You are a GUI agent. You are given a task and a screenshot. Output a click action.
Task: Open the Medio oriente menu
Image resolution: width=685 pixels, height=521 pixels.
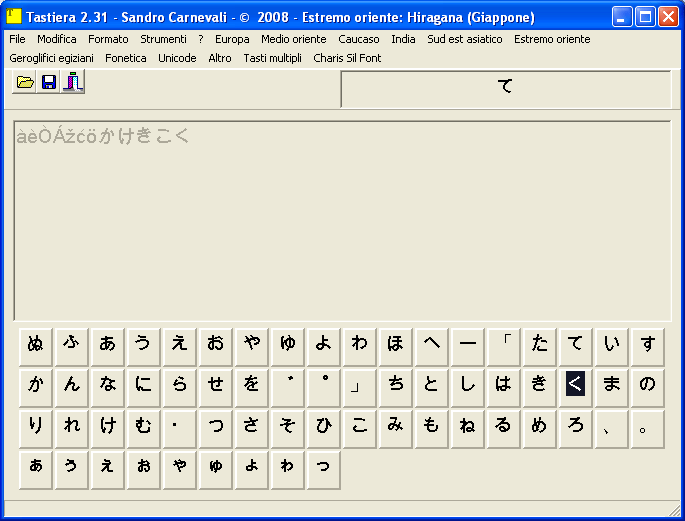(x=294, y=39)
